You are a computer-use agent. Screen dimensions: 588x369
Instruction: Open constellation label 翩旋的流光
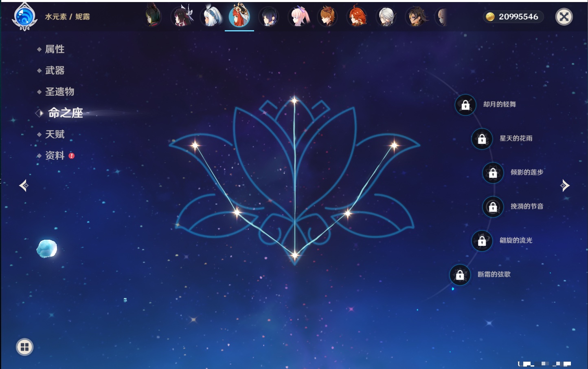coord(516,240)
